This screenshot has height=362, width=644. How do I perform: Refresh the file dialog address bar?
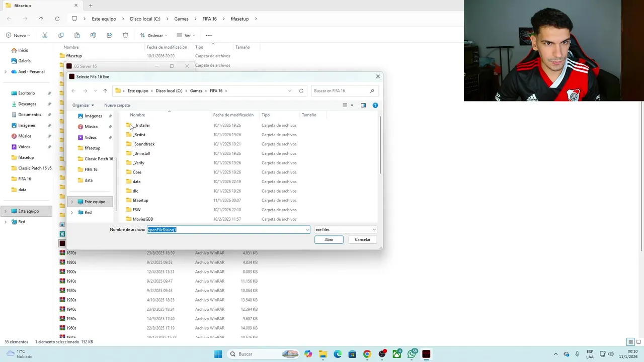(x=301, y=91)
